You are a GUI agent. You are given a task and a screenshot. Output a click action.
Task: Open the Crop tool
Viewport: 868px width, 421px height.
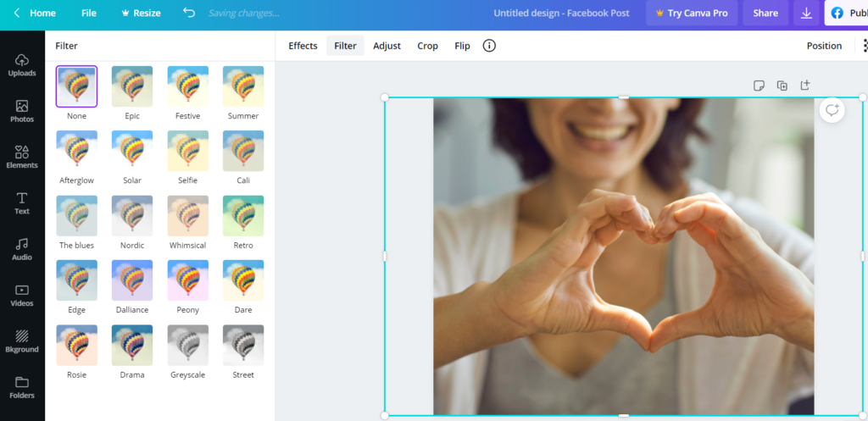pos(427,46)
